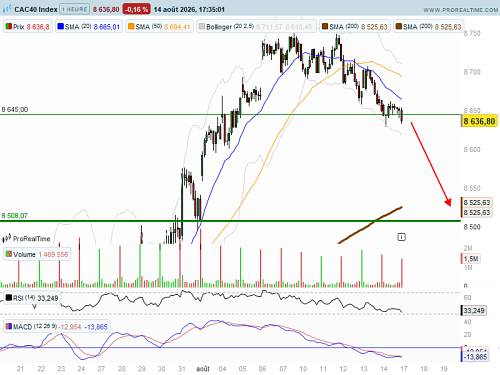Click the CAC40 Index title
The width and height of the screenshot is (500, 375).
pos(36,9)
